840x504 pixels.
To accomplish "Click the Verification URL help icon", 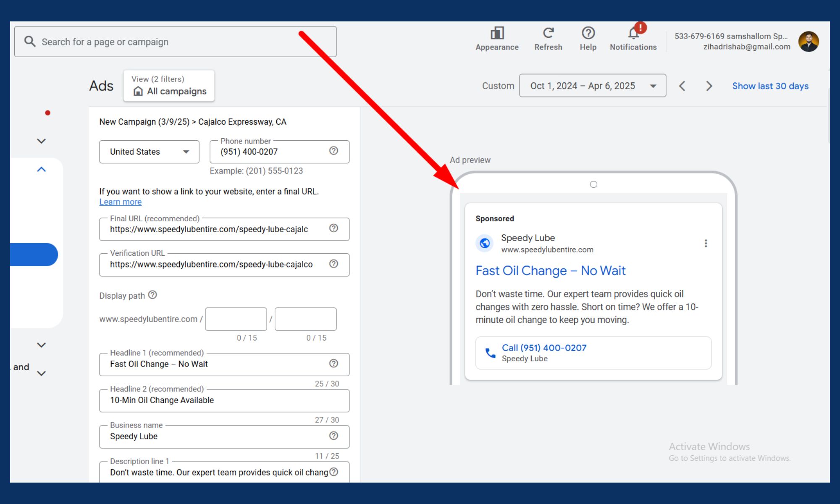I will tap(333, 264).
